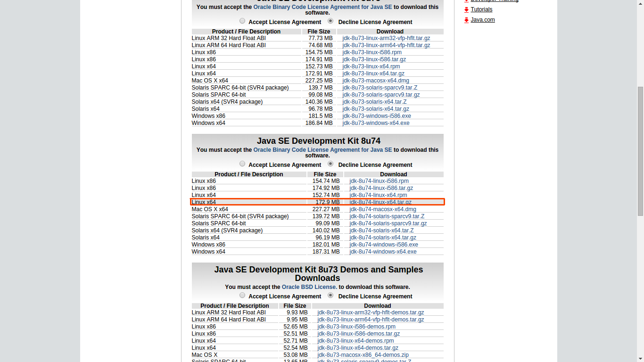Download jdk-8u73-solaris-x64.tar.gz
Image resolution: width=644 pixels, height=362 pixels.
[376, 109]
